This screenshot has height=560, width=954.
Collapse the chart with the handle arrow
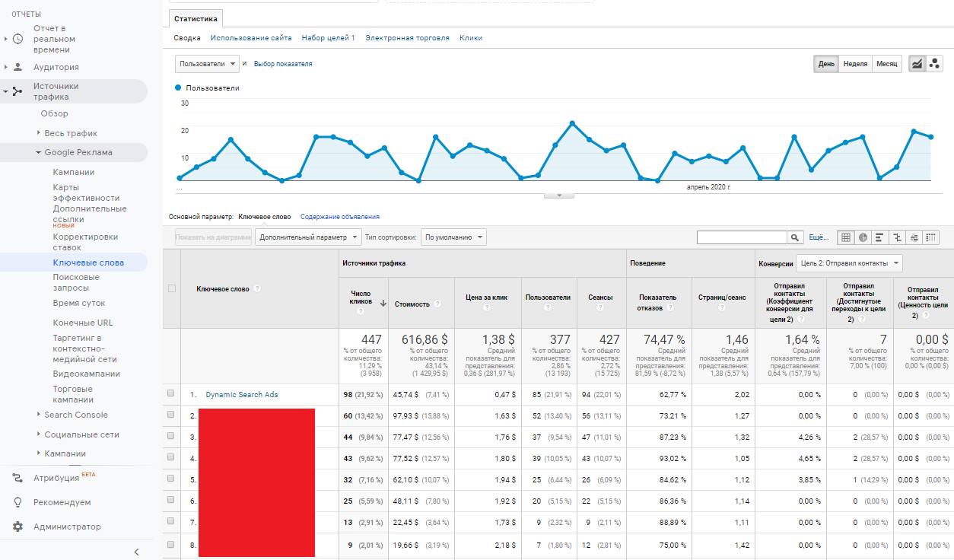click(560, 196)
